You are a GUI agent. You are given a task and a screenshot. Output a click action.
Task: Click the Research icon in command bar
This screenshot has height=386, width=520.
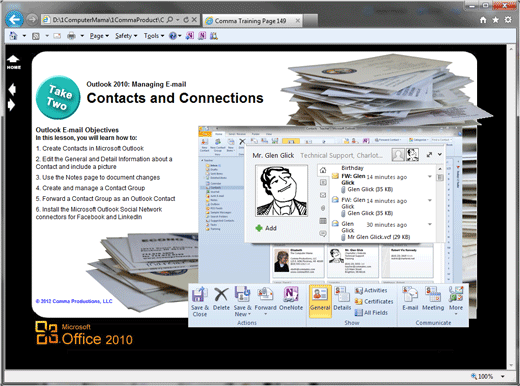pos(214,36)
